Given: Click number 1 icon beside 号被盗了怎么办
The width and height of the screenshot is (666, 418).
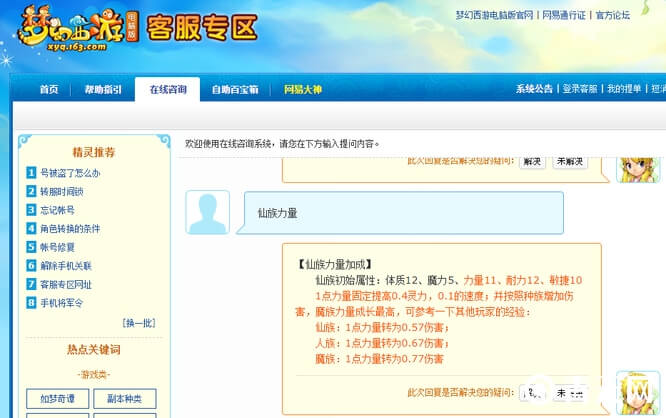Looking at the screenshot, I should [31, 172].
